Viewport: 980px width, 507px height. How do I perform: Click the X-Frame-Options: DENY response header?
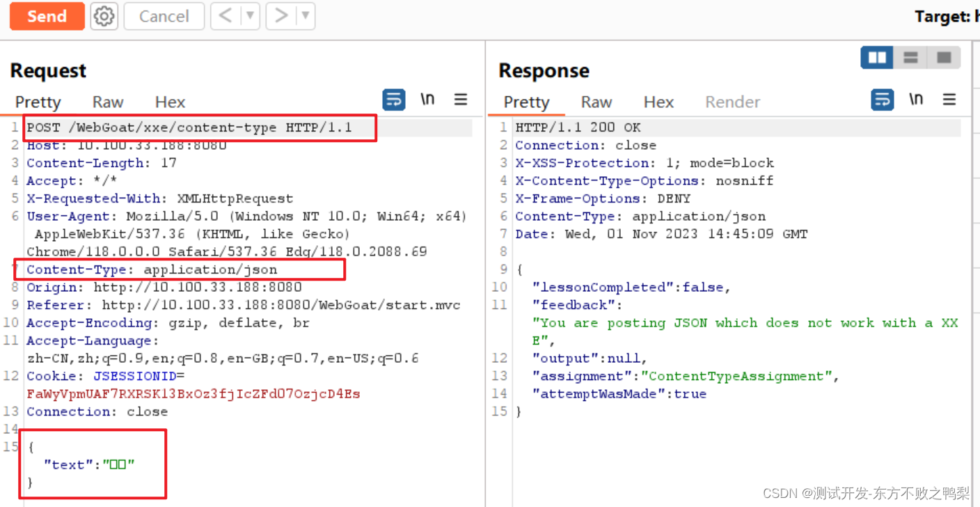click(603, 198)
